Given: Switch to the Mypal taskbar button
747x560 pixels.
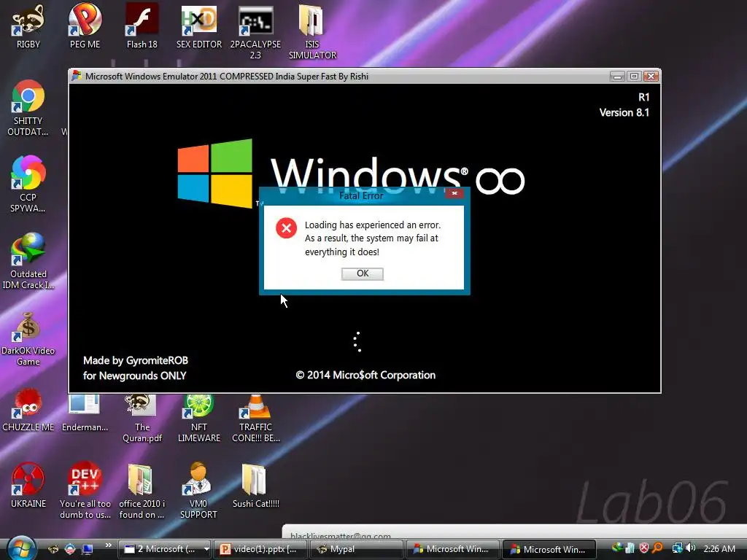Looking at the screenshot, I should pos(356,549).
